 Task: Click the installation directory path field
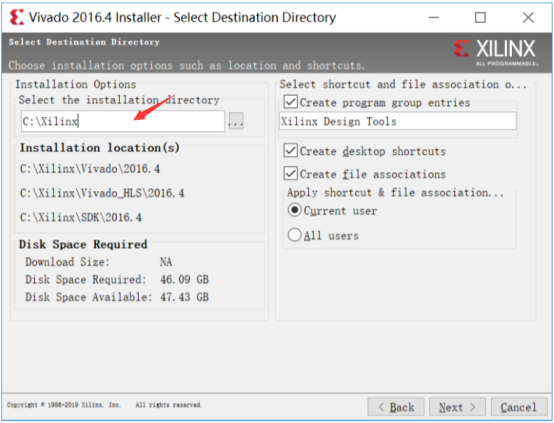[123, 121]
